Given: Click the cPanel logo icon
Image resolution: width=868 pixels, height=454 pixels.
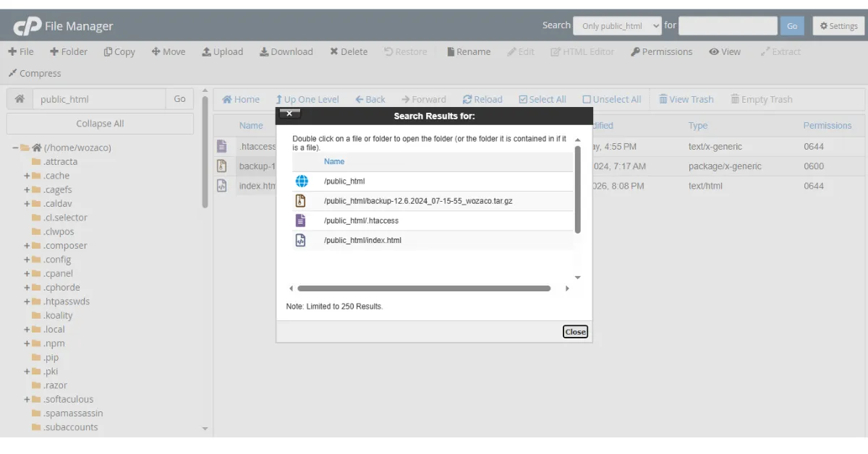Looking at the screenshot, I should [27, 27].
